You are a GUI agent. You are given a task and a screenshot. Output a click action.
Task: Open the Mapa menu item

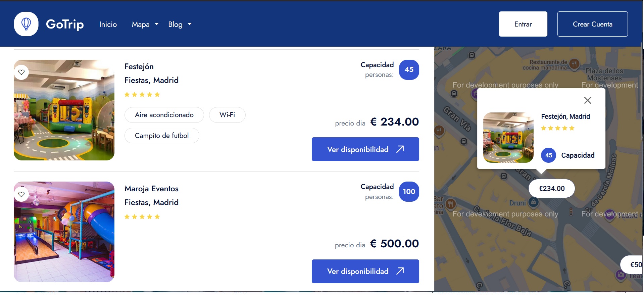[x=141, y=24]
